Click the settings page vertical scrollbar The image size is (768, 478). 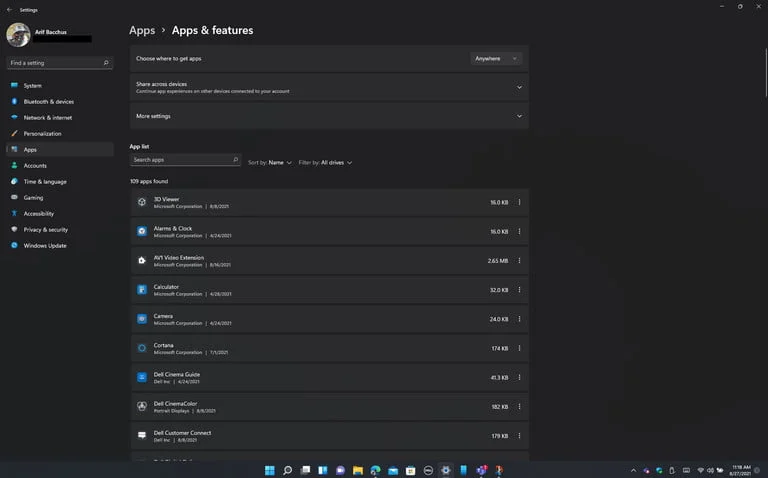766,72
